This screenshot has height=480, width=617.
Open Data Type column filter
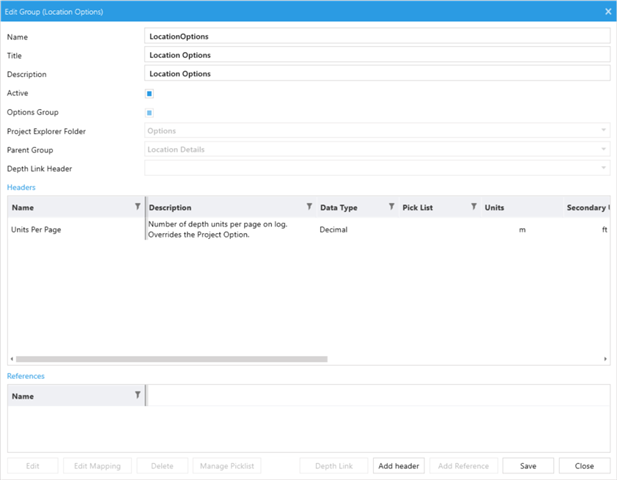(392, 206)
